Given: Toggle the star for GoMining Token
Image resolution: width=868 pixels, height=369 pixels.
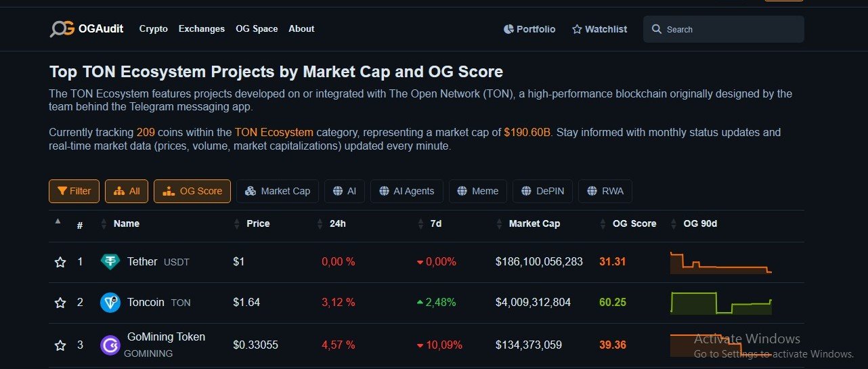Looking at the screenshot, I should tap(60, 345).
